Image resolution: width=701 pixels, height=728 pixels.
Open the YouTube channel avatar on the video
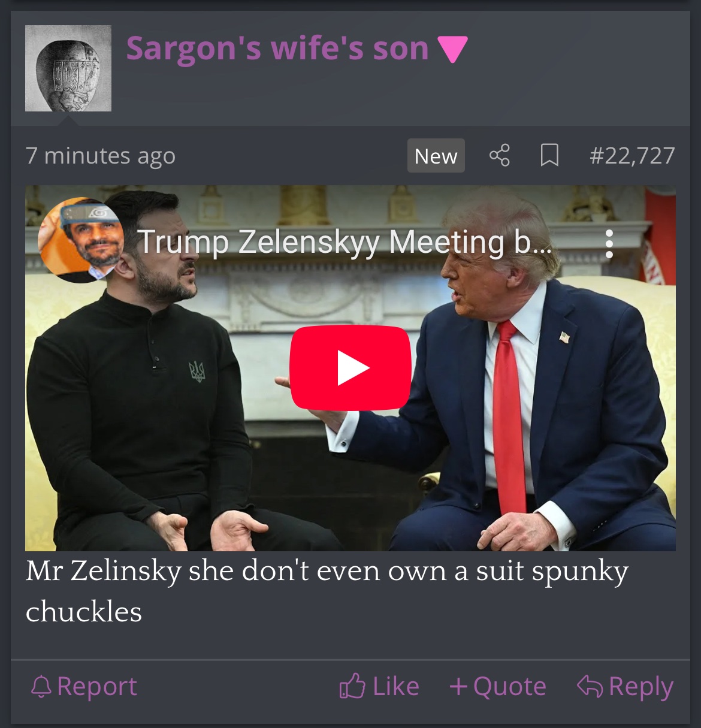point(81,240)
